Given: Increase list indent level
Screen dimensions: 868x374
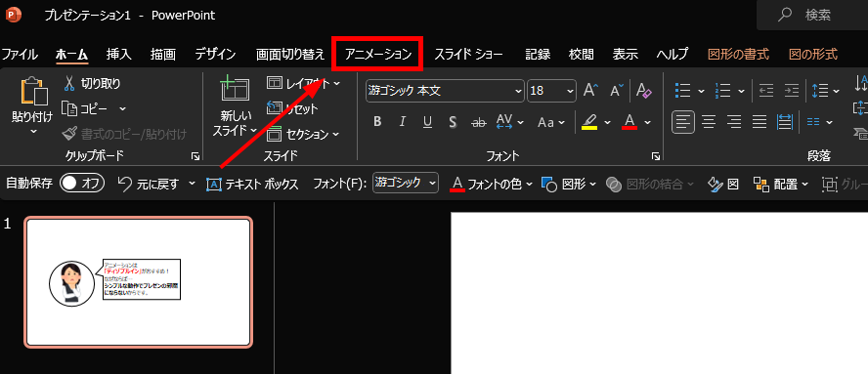Looking at the screenshot, I should 792,90.
